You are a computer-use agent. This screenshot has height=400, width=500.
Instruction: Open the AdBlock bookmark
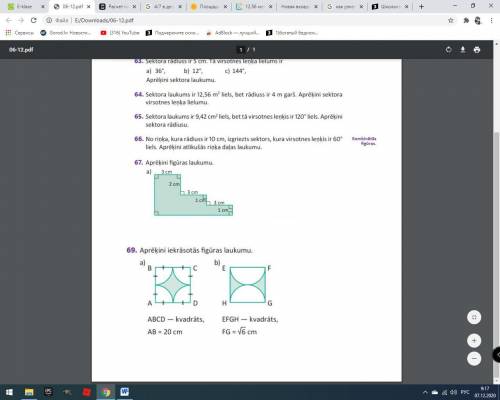(233, 33)
